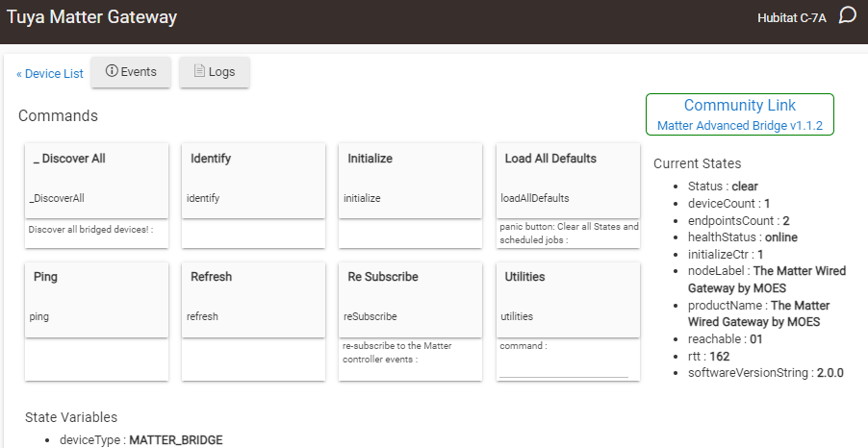Open Matter Advanced Bridge v1.1.2 link
The width and height of the screenshot is (868, 448).
(739, 126)
